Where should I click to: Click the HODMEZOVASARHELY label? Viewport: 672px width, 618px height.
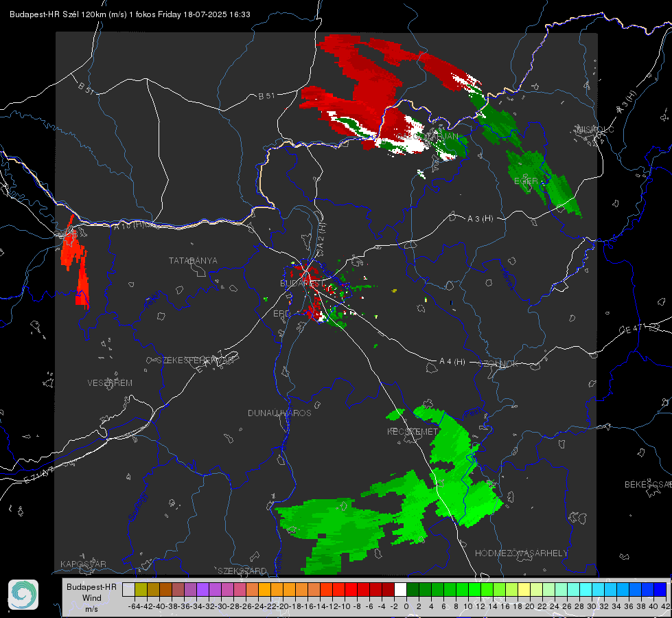coord(521,553)
